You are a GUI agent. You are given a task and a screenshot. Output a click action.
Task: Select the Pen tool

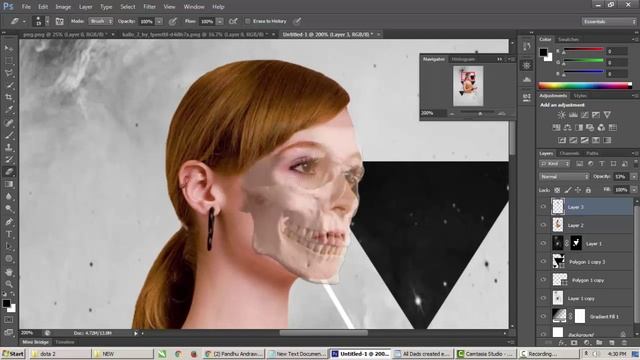click(x=9, y=222)
